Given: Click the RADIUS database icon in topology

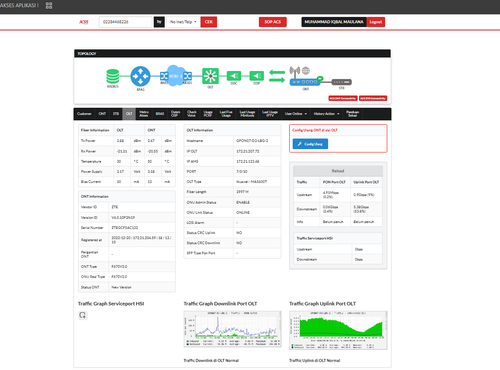Looking at the screenshot, I should (113, 76).
